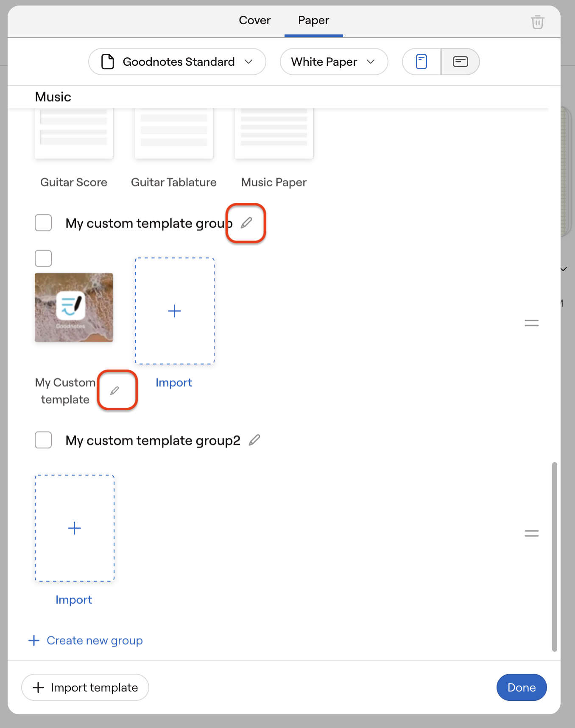
Task: Check 'My custom template group2' checkbox
Action: click(x=43, y=440)
